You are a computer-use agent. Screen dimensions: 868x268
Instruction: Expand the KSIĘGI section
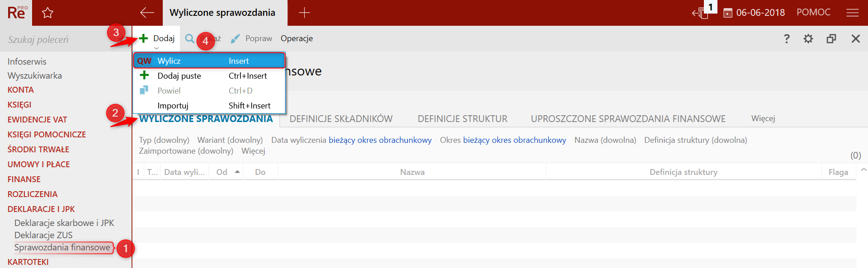point(19,105)
